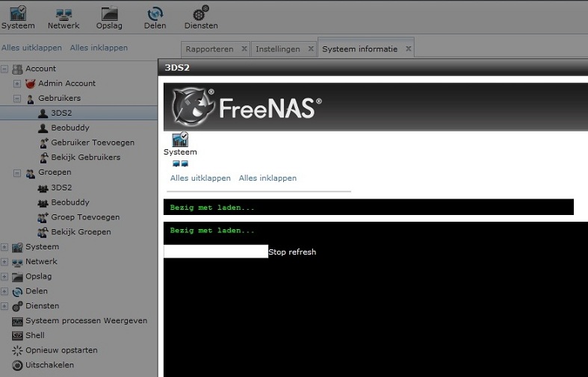The height and width of the screenshot is (377, 588).
Task: Click the white input box beside Stop refresh
Action: point(216,252)
